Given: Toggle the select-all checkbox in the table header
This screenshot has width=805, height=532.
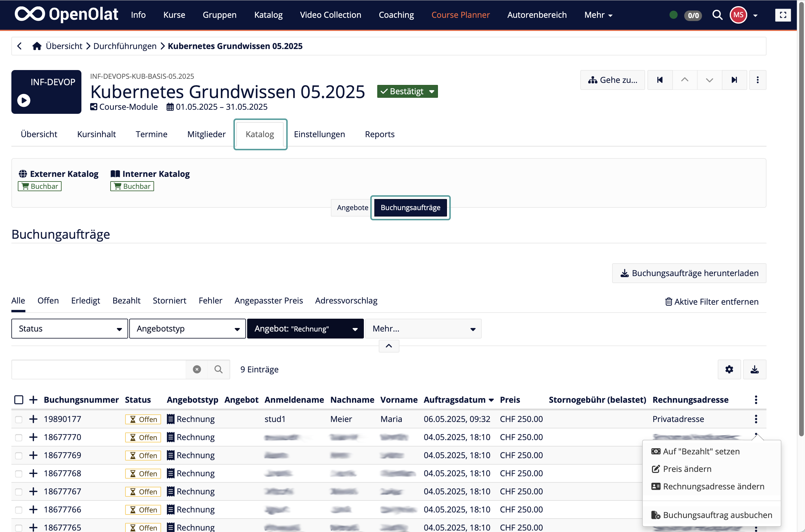Looking at the screenshot, I should click(x=19, y=400).
